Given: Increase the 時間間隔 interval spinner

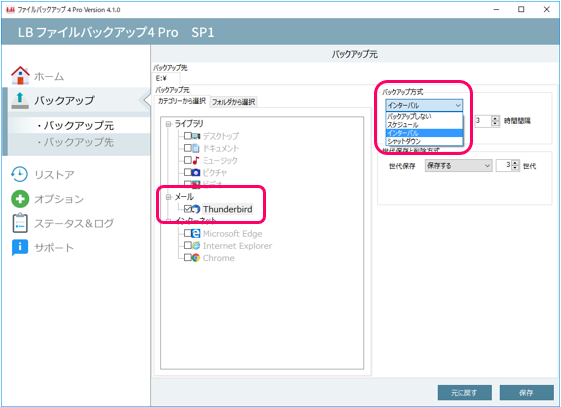Looking at the screenshot, I should point(495,118).
